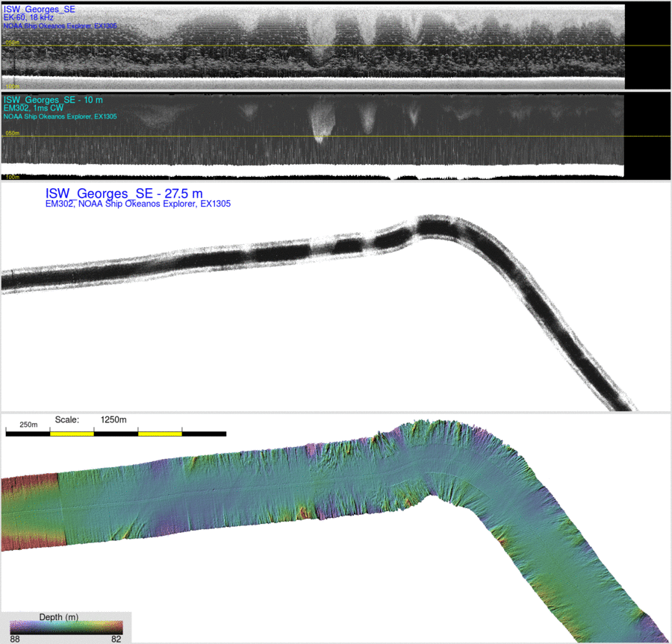672x644 pixels.
Task: Click the "050m" label in the EM302 10 m panel
Action: click(12, 133)
